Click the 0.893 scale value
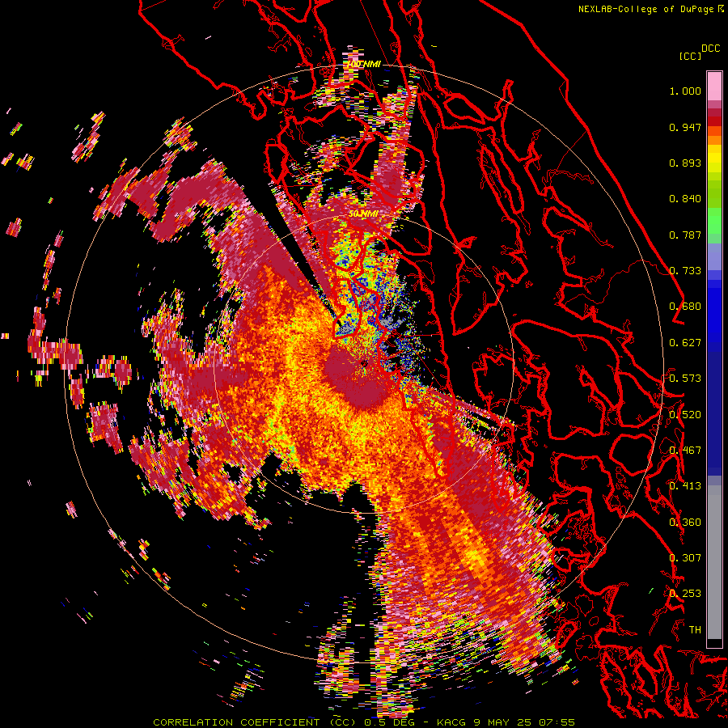The width and height of the screenshot is (728, 728). 685,163
